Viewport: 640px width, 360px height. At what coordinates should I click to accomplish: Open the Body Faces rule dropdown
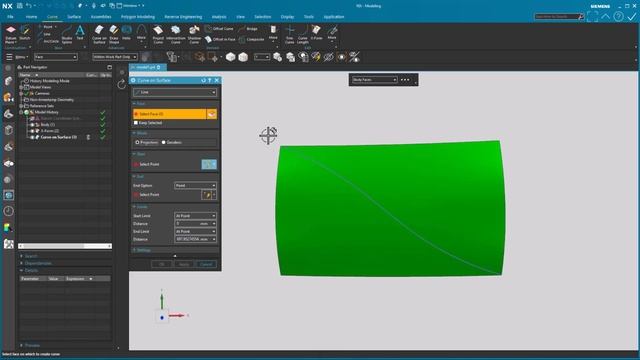(x=374, y=80)
